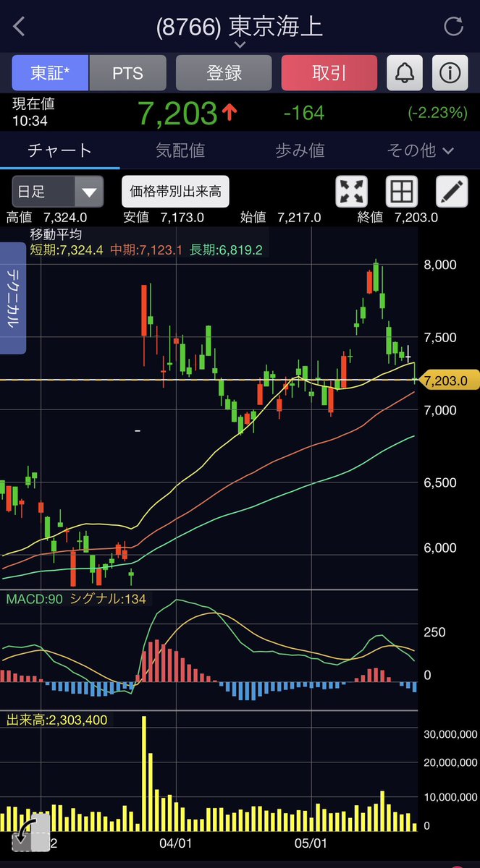Screen dimensions: 480x868
Task: Open the テクニカル side panel
Action: pos(13,298)
